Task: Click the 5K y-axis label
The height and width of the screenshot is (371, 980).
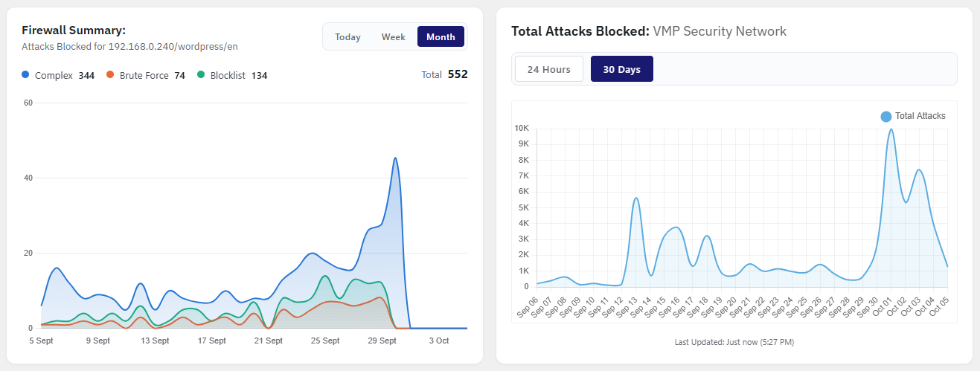Action: point(523,207)
